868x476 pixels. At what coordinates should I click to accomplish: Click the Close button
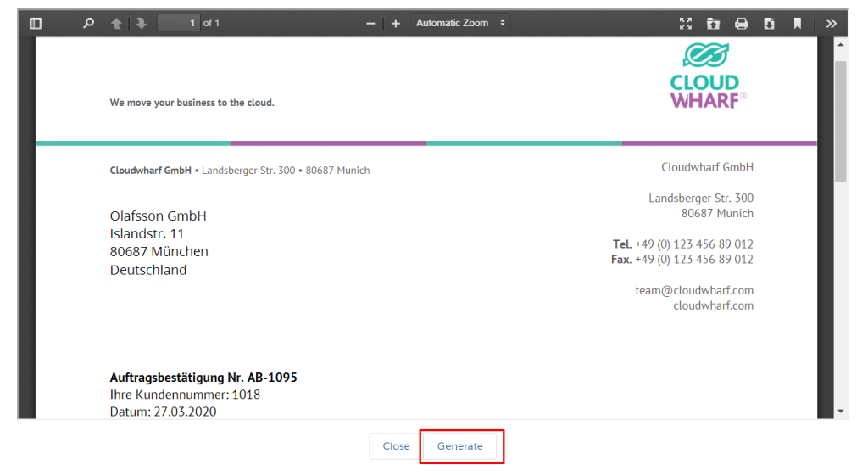396,446
